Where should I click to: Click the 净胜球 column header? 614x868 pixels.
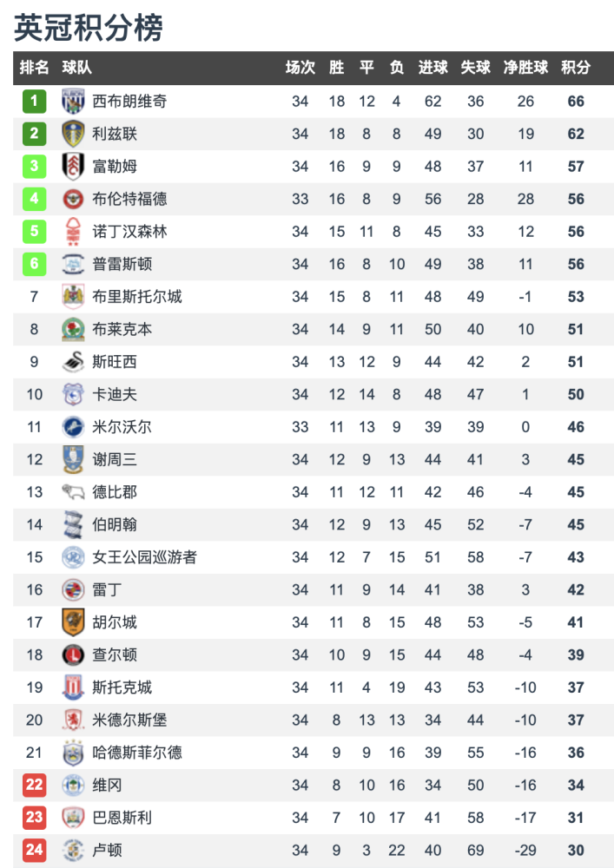[525, 68]
